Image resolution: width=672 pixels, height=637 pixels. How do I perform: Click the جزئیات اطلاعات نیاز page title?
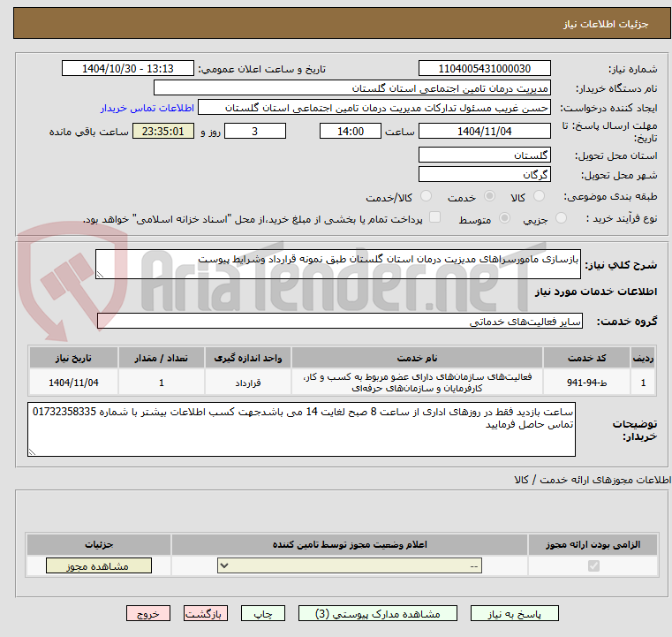(606, 24)
